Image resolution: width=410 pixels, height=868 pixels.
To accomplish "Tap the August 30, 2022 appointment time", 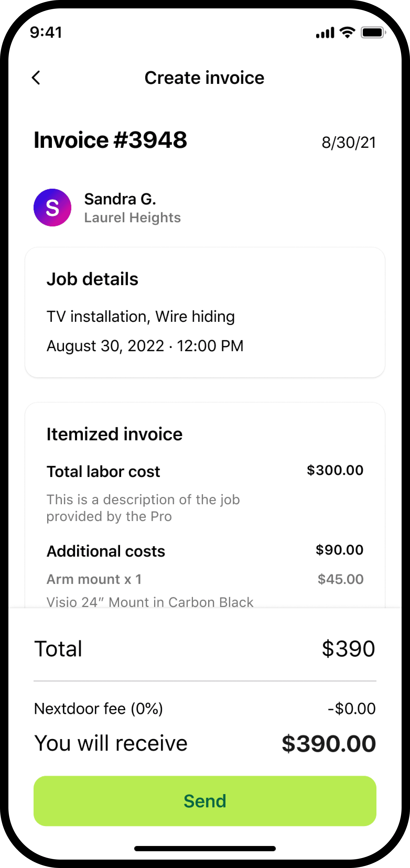I will coord(145,346).
